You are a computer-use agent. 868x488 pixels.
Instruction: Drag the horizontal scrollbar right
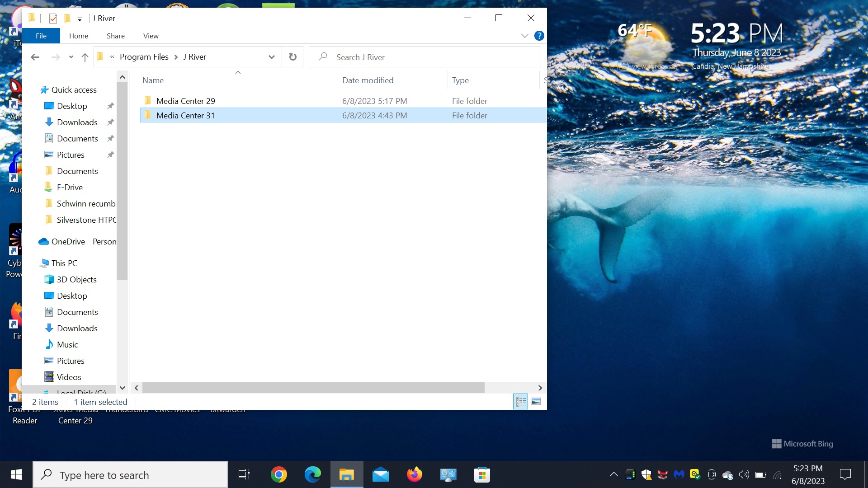540,388
